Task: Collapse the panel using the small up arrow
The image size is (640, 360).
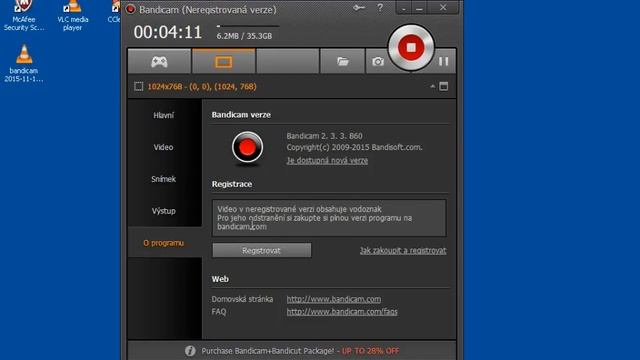Action: 432,87
